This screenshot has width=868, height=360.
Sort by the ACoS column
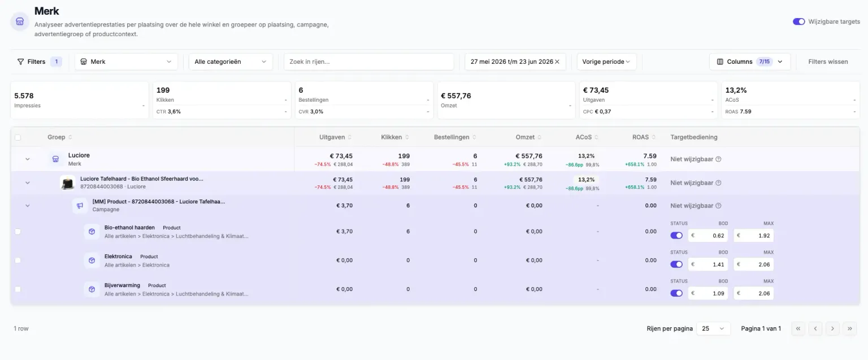(587, 137)
